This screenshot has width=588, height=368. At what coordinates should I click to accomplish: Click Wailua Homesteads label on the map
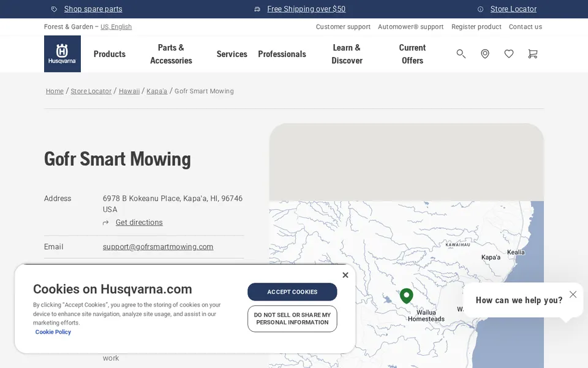click(x=426, y=316)
